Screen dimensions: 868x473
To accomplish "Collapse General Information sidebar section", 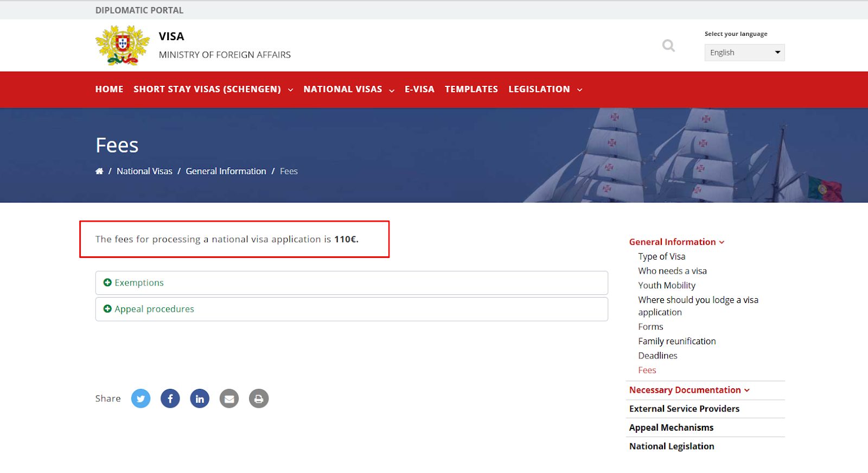I will pyautogui.click(x=676, y=242).
